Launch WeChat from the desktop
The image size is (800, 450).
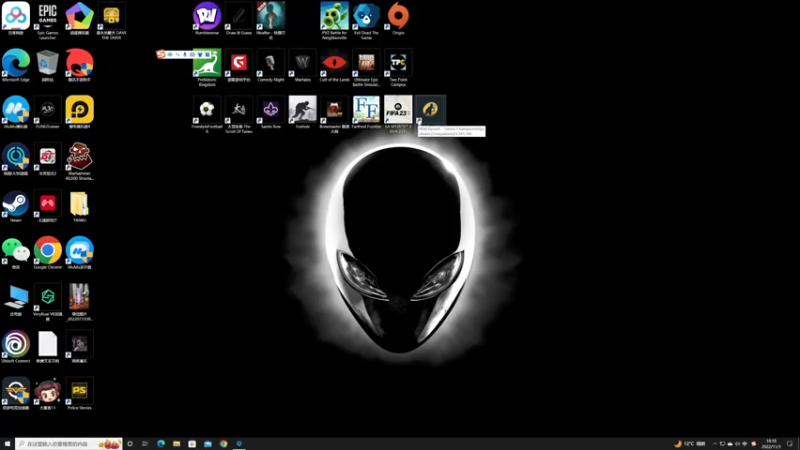point(16,253)
